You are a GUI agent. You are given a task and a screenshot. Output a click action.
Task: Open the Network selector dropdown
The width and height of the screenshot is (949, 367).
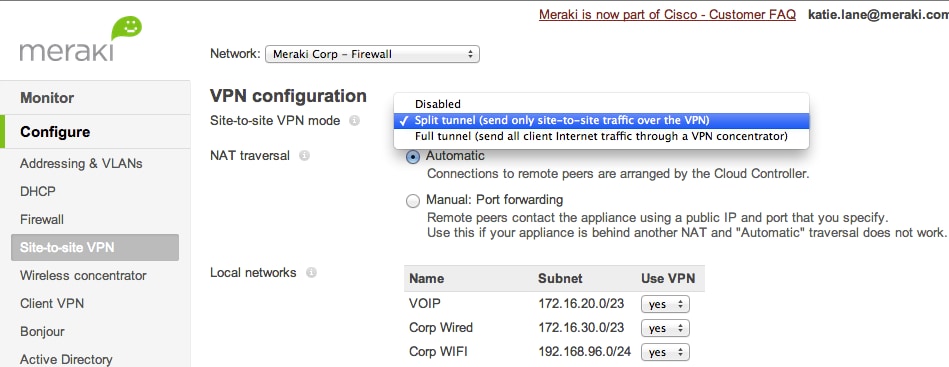pos(372,54)
